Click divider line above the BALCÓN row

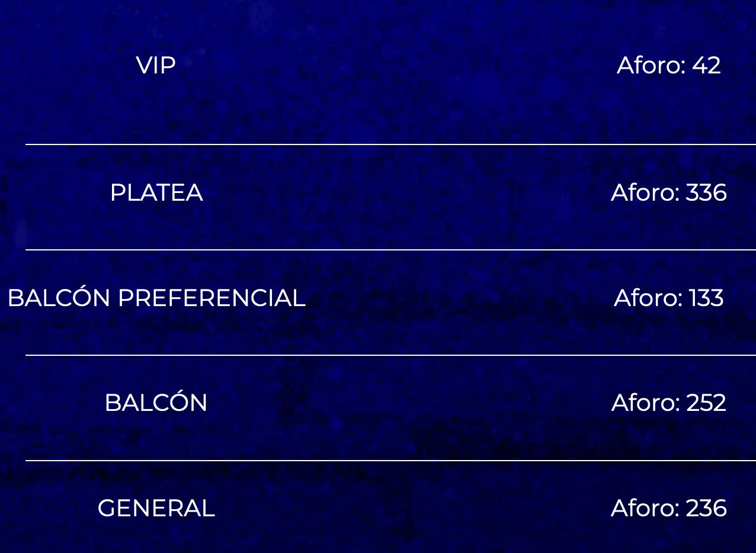(390, 355)
